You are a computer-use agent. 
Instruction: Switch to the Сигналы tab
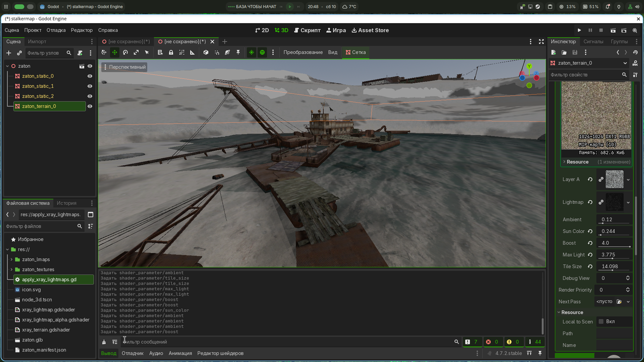click(593, 42)
